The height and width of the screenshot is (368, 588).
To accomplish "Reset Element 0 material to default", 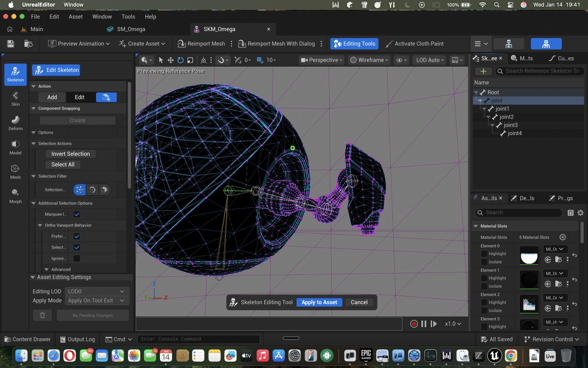I will pos(575,256).
